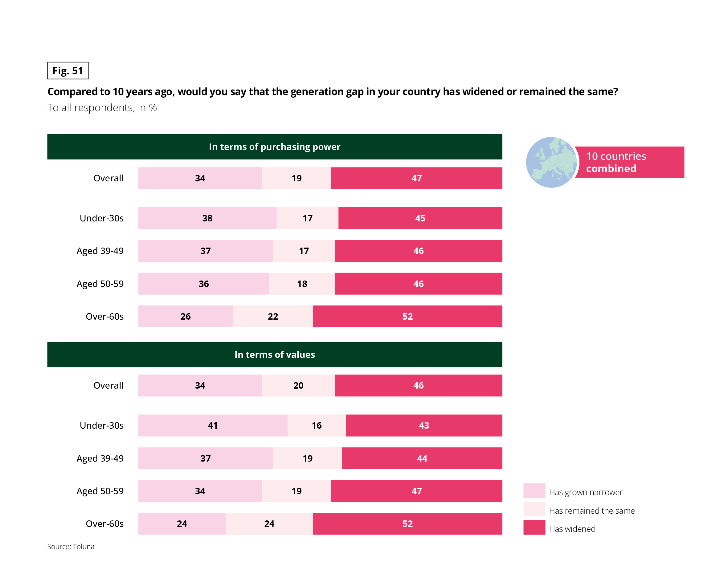This screenshot has width=728, height=582.
Task: Click the 'To all respondents, in %' subtitle
Action: point(102,108)
